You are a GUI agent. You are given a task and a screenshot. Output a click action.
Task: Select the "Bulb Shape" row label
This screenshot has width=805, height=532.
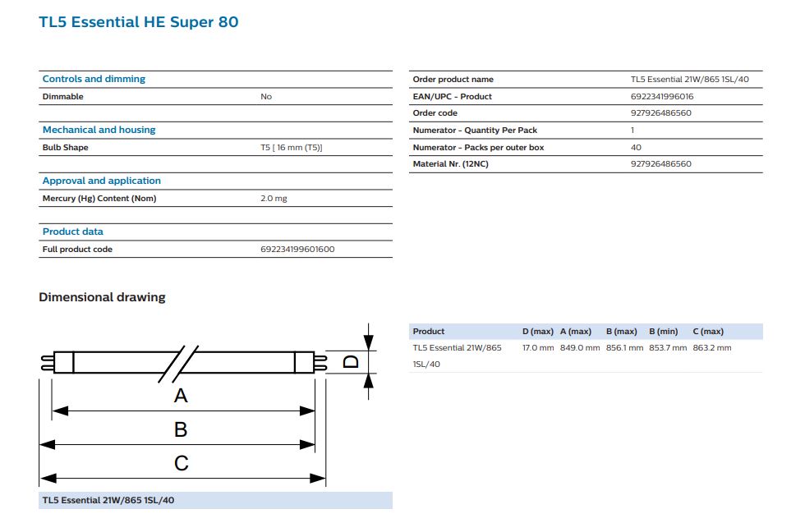pos(65,147)
